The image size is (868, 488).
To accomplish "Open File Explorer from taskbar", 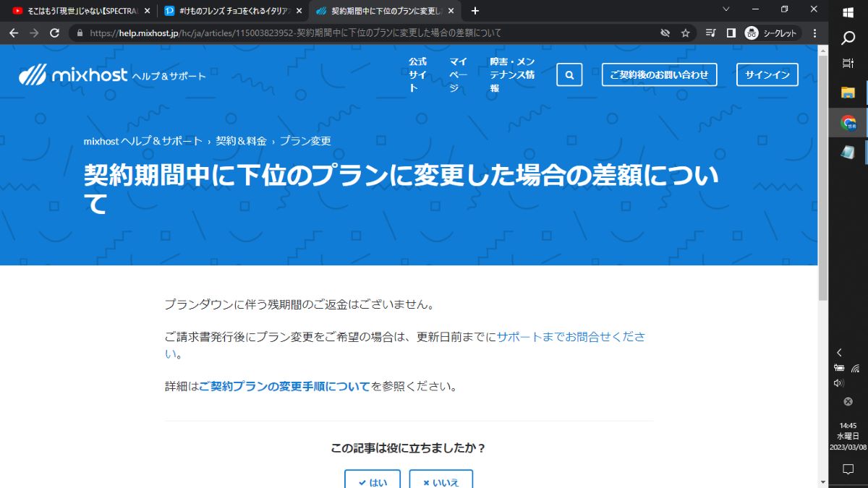I will tap(848, 93).
